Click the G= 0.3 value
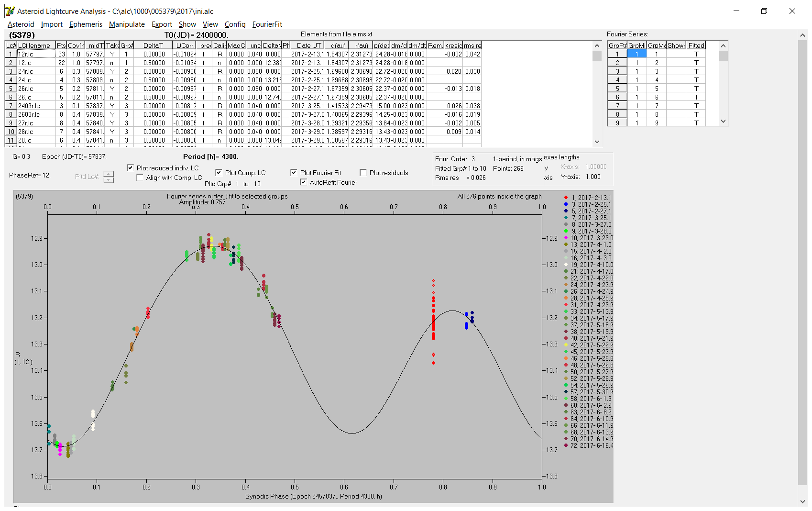Screen dimensions: 812x511 click(x=21, y=157)
